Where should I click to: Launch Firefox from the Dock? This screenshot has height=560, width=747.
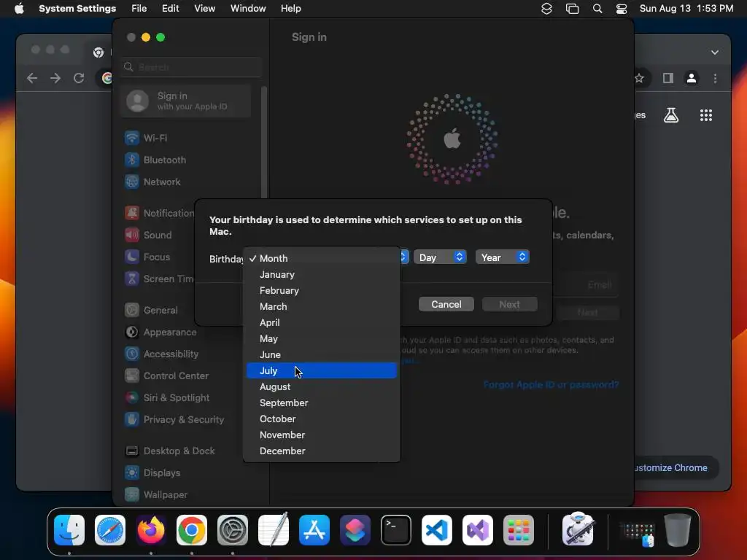click(151, 529)
